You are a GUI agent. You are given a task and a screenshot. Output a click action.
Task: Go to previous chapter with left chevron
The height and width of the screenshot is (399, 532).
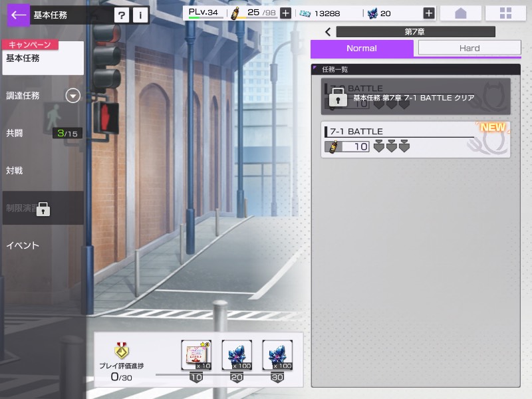(328, 32)
